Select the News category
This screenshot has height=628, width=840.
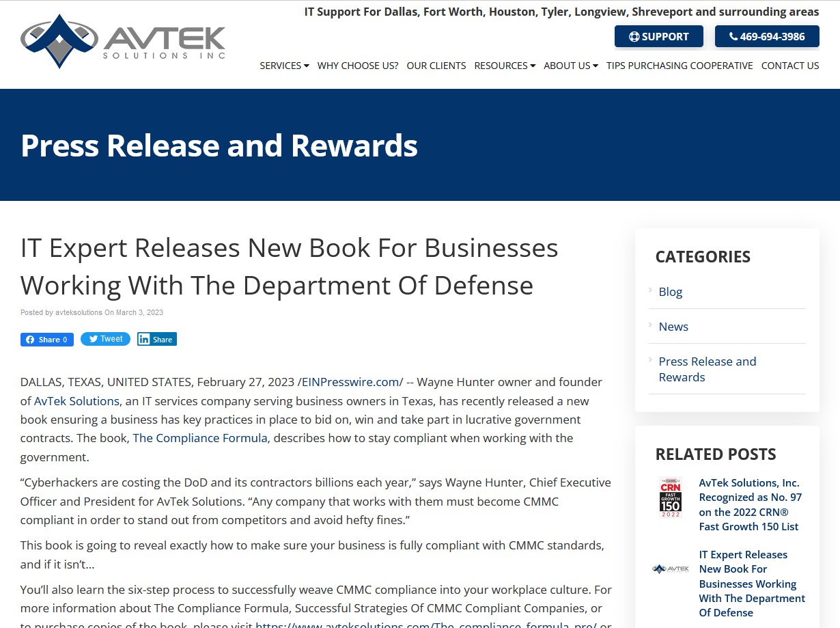pyautogui.click(x=673, y=327)
